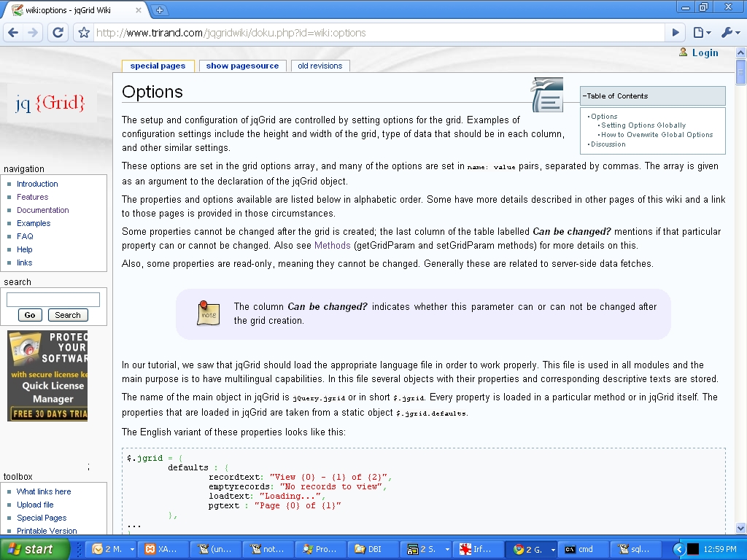Jump to Discussion in the table of contents
This screenshot has height=560, width=747.
pyautogui.click(x=608, y=144)
